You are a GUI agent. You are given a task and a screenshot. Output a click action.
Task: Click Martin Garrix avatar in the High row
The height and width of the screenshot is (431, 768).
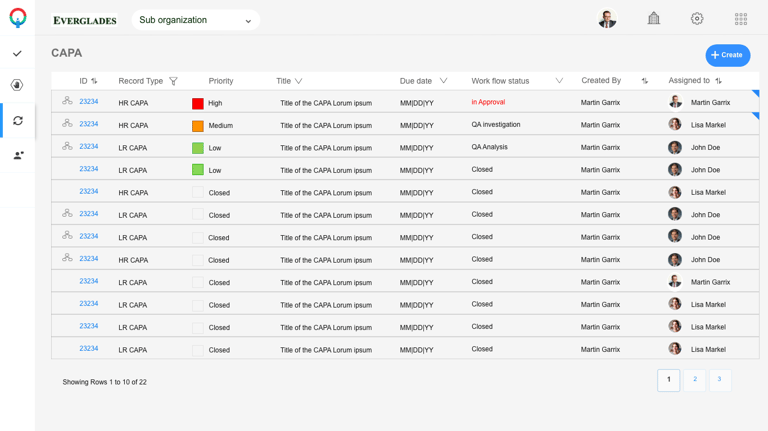[x=675, y=102]
